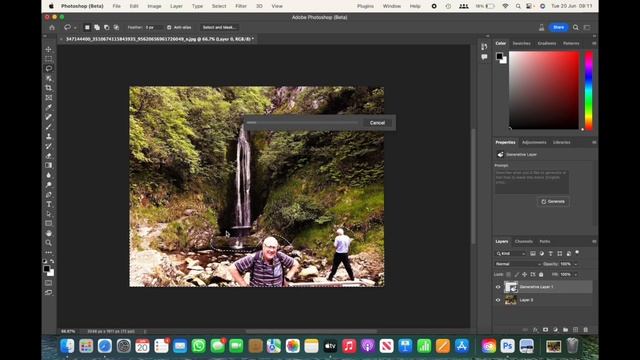The height and width of the screenshot is (360, 640).
Task: Open the Filter menu
Action: coord(241,6)
